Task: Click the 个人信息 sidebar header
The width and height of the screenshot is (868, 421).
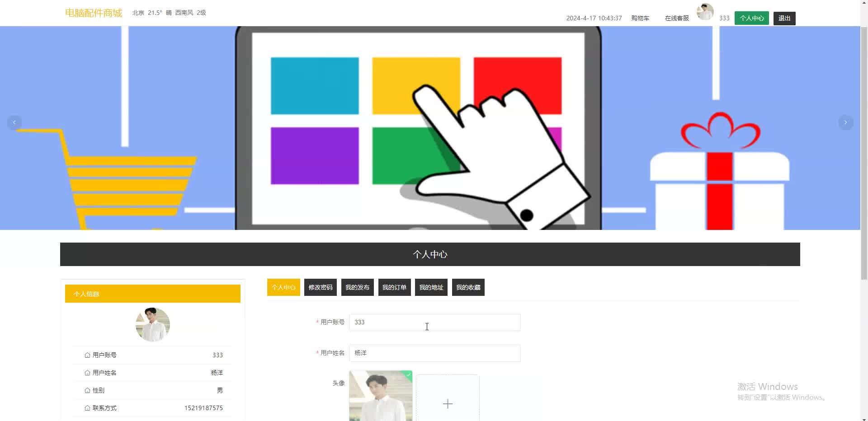Action: tap(153, 294)
